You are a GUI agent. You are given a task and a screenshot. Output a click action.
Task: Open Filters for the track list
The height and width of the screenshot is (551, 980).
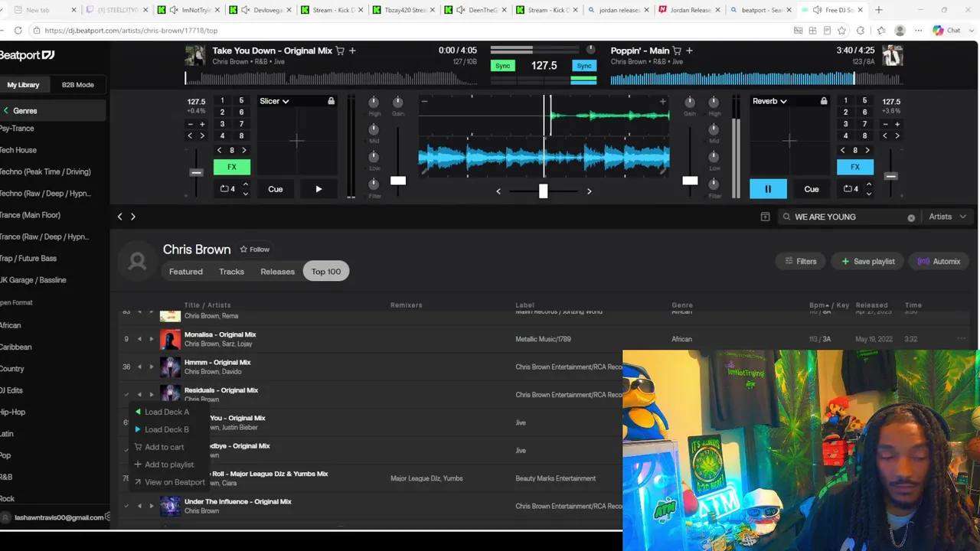801,262
